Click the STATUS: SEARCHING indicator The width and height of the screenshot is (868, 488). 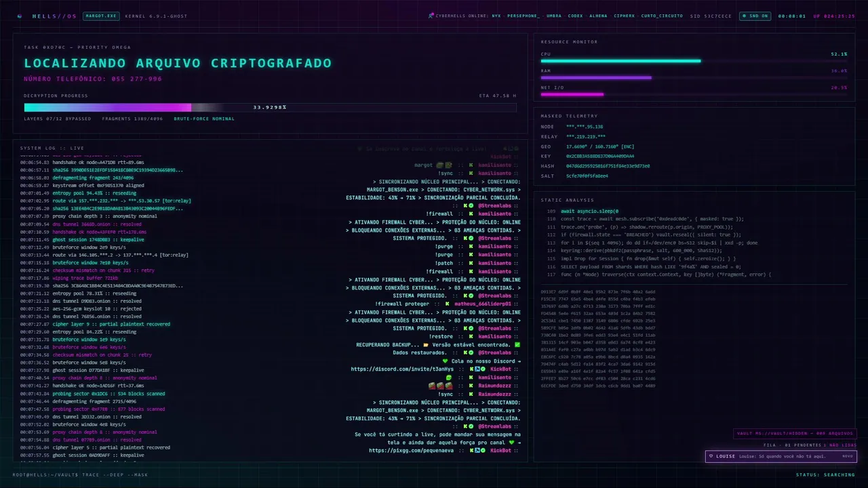[825, 474]
